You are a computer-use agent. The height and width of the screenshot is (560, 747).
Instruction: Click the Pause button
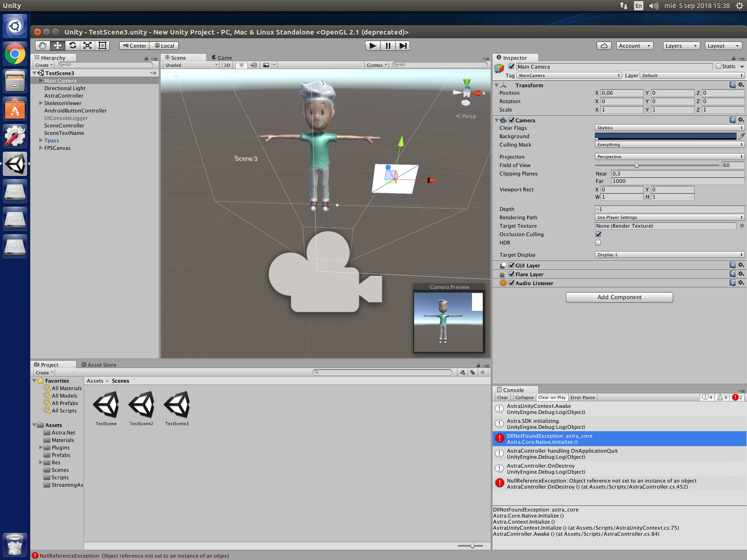tap(388, 46)
